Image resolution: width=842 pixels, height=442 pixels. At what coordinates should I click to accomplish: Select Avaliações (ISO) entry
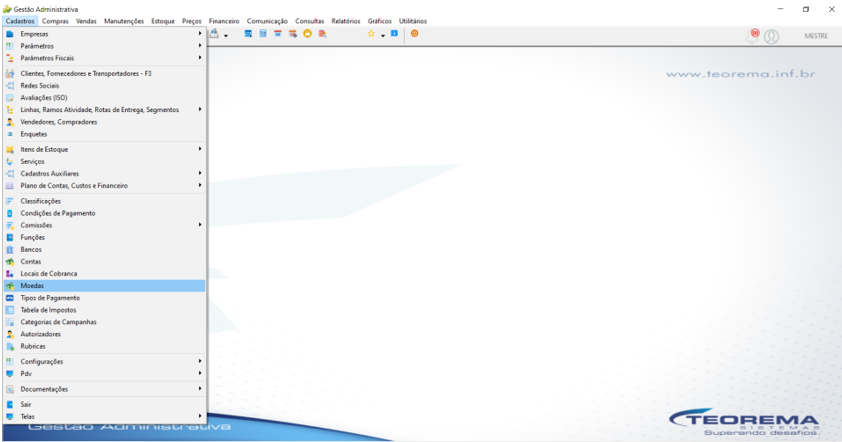click(104, 98)
